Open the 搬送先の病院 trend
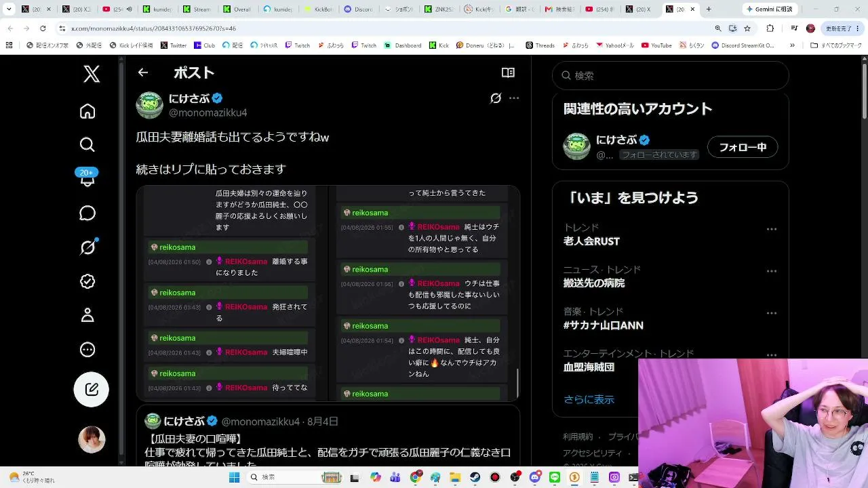Image resolution: width=868 pixels, height=488 pixels. pos(594,283)
